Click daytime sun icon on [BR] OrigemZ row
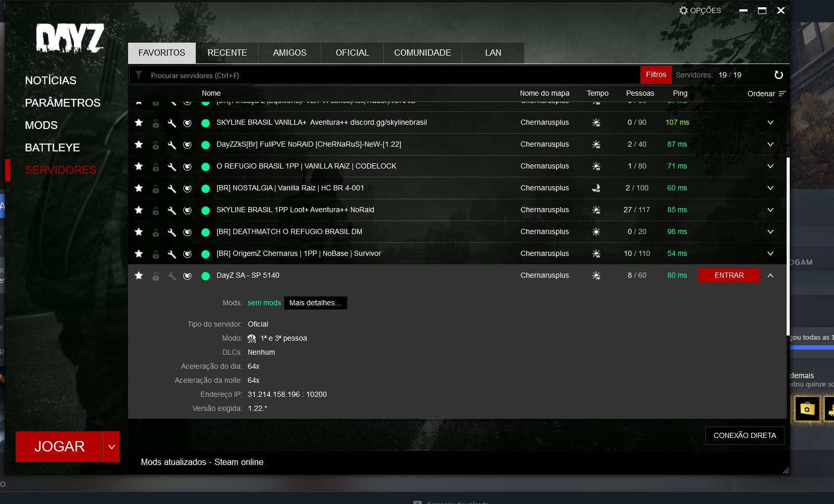This screenshot has height=504, width=834. [x=596, y=254]
